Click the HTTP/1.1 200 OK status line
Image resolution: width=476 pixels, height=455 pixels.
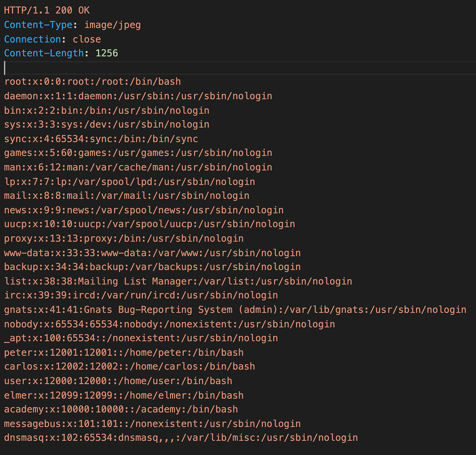(x=47, y=11)
